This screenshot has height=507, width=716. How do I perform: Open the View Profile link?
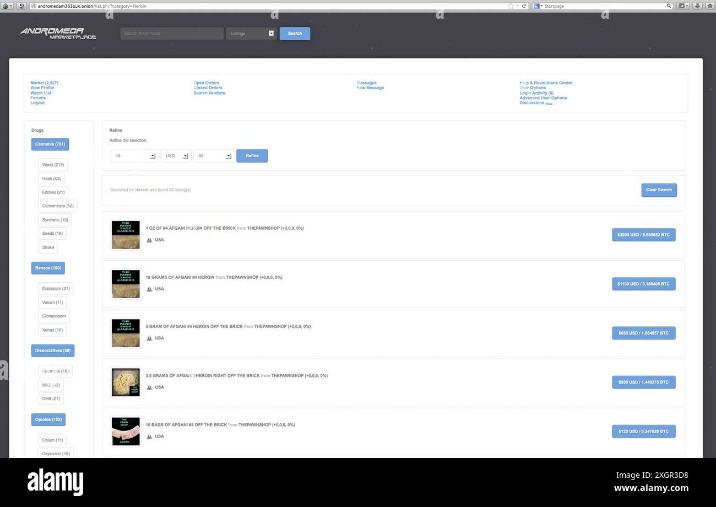tap(42, 88)
